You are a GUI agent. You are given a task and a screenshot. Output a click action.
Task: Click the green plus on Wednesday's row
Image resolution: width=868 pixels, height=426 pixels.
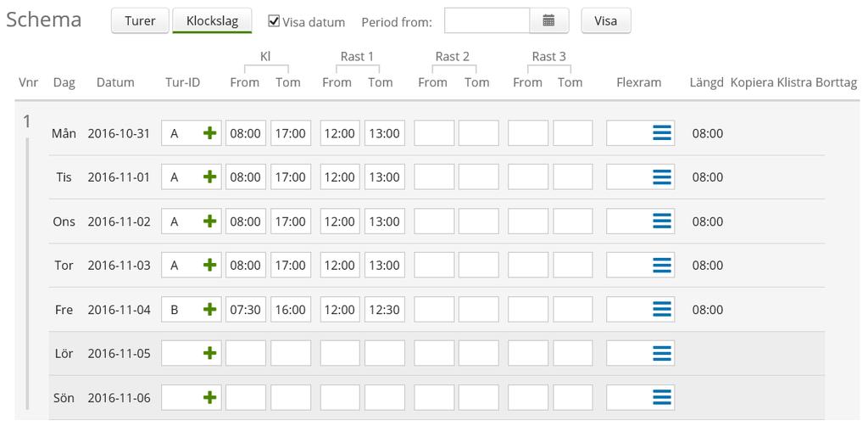pos(209,221)
